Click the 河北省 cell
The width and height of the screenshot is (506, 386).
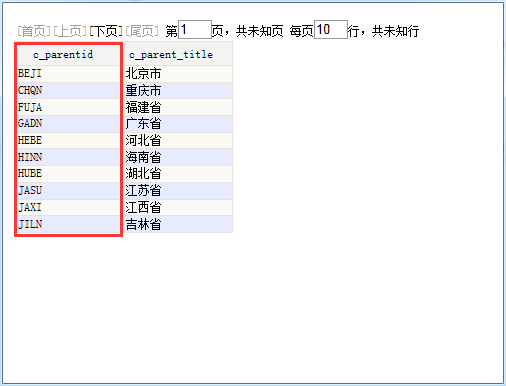[x=178, y=141]
